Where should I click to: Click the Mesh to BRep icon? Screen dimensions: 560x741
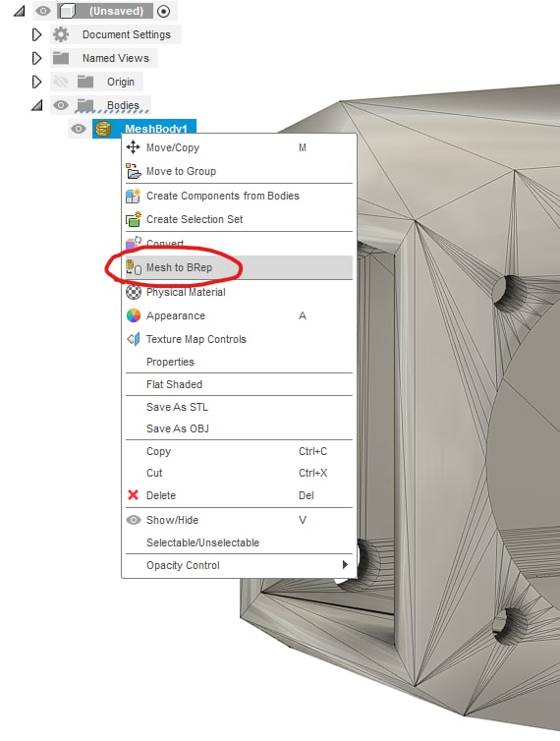tap(134, 267)
